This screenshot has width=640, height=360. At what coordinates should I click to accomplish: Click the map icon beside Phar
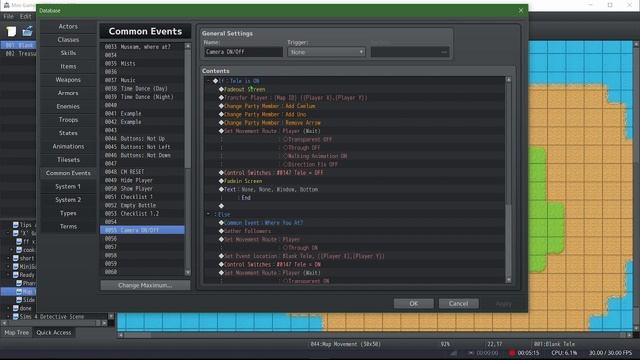19,283
